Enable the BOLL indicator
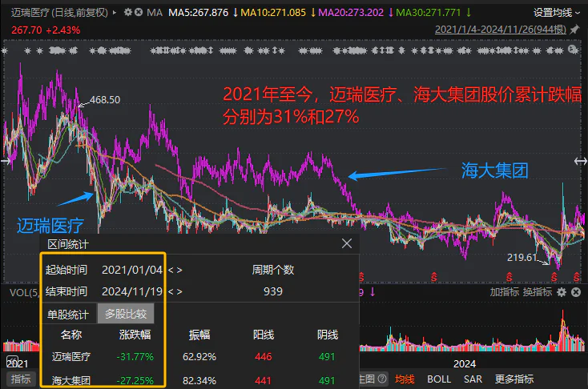 click(438, 379)
